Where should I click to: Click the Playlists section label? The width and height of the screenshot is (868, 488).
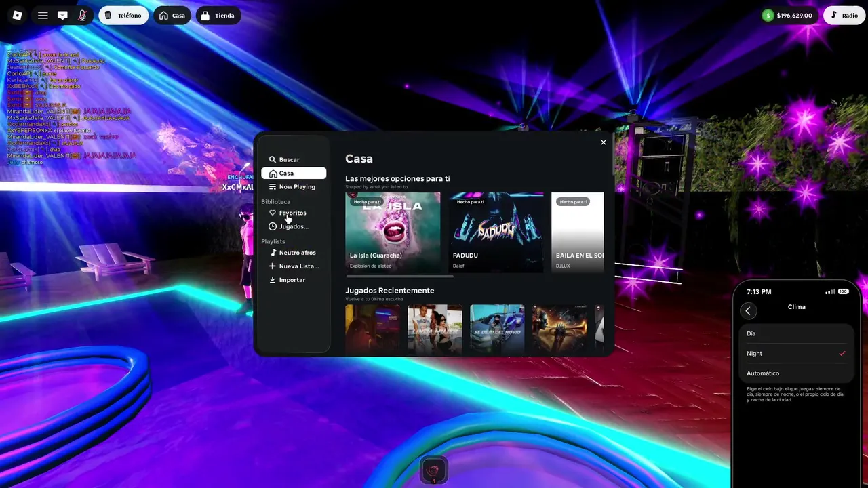click(273, 242)
